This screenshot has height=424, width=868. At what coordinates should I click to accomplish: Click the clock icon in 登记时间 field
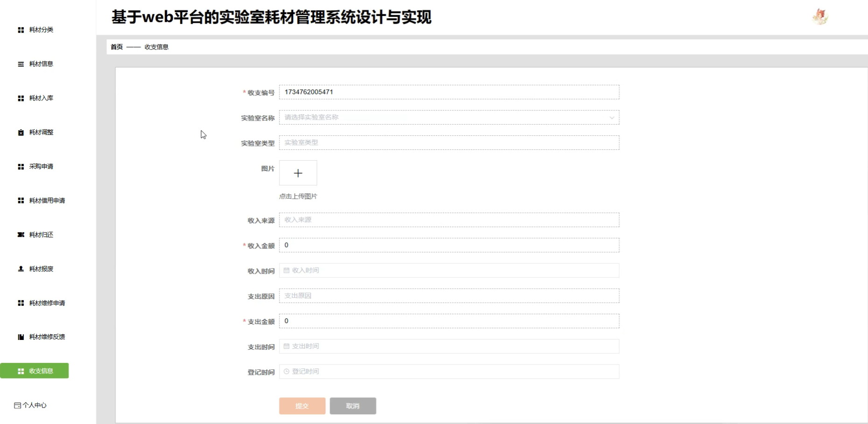click(286, 371)
